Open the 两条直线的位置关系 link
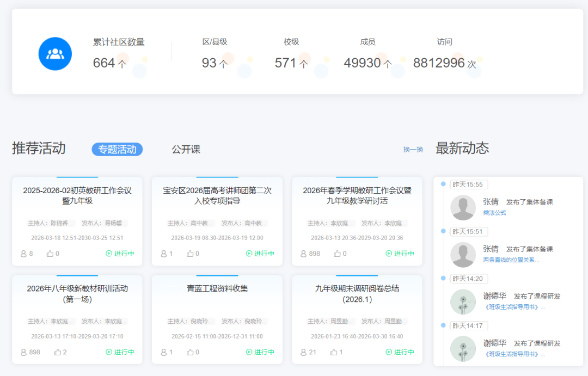This screenshot has height=376, width=588. [x=511, y=260]
